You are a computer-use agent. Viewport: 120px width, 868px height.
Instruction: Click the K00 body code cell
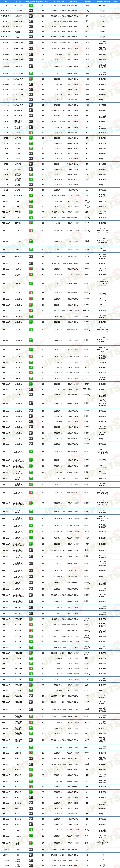[x=87, y=6]
